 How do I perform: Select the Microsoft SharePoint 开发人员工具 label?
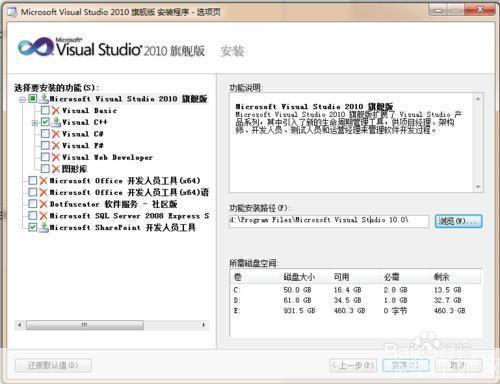(122, 228)
